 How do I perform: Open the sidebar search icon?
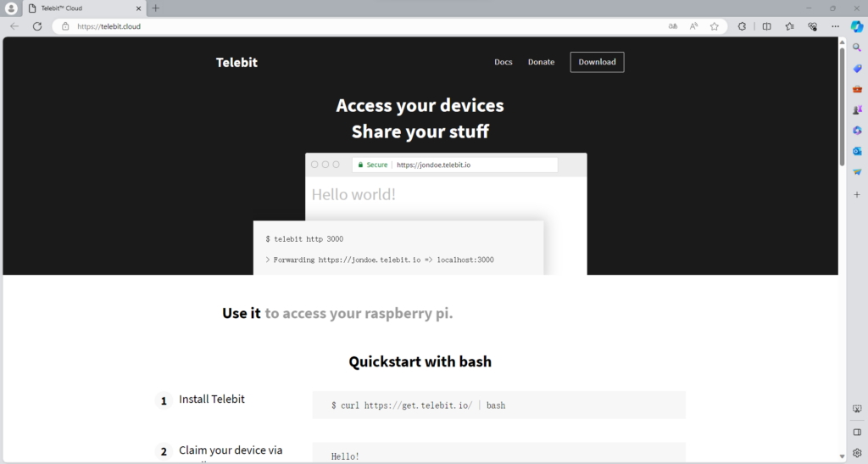857,48
